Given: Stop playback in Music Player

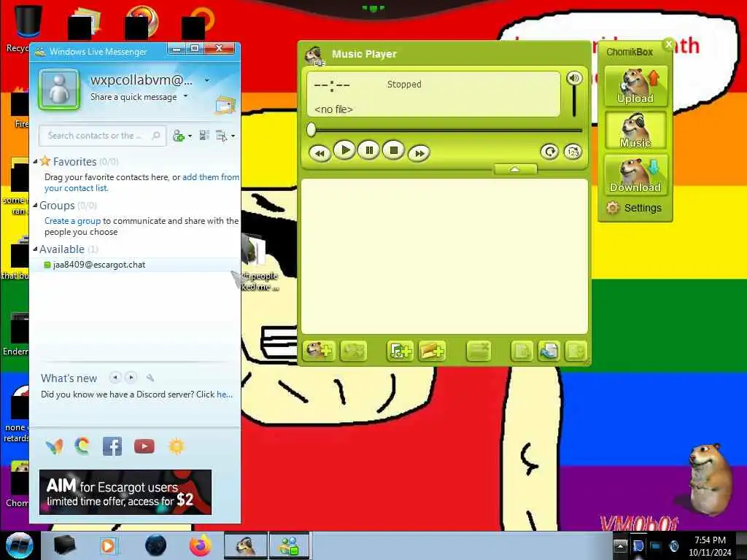Looking at the screenshot, I should tap(393, 150).
